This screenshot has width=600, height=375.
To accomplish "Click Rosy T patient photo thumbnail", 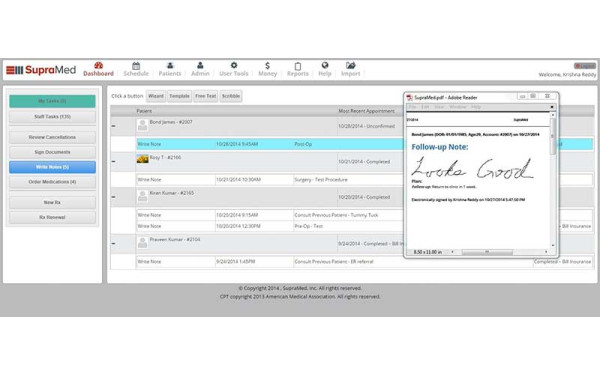I will point(142,159).
